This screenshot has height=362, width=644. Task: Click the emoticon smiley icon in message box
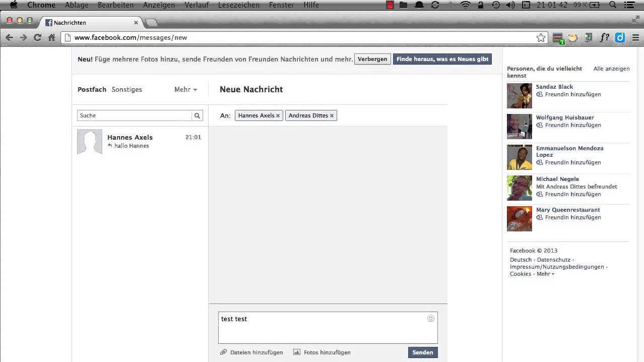pos(431,318)
